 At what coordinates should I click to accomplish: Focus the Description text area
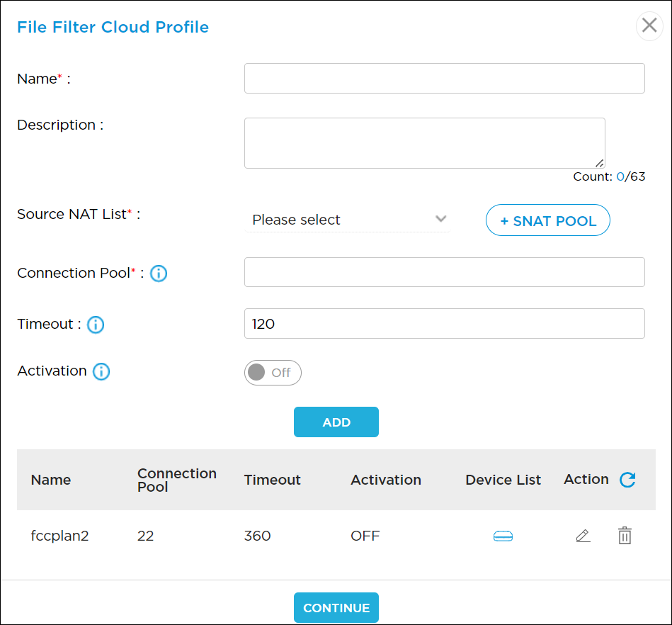[425, 143]
